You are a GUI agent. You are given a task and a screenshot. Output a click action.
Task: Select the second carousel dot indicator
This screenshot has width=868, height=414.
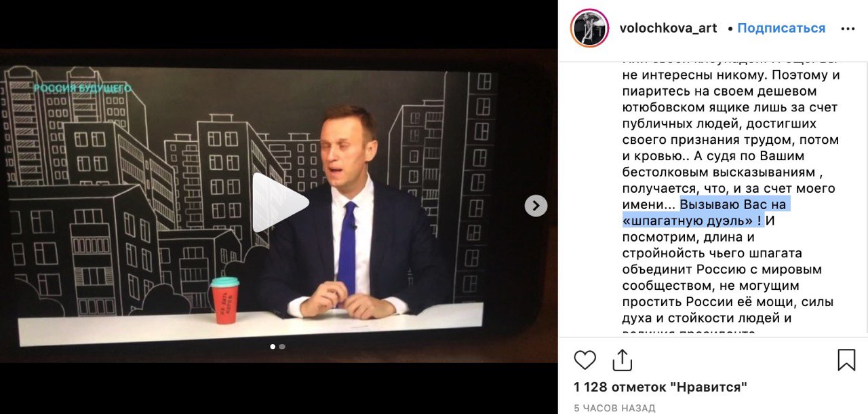282,346
